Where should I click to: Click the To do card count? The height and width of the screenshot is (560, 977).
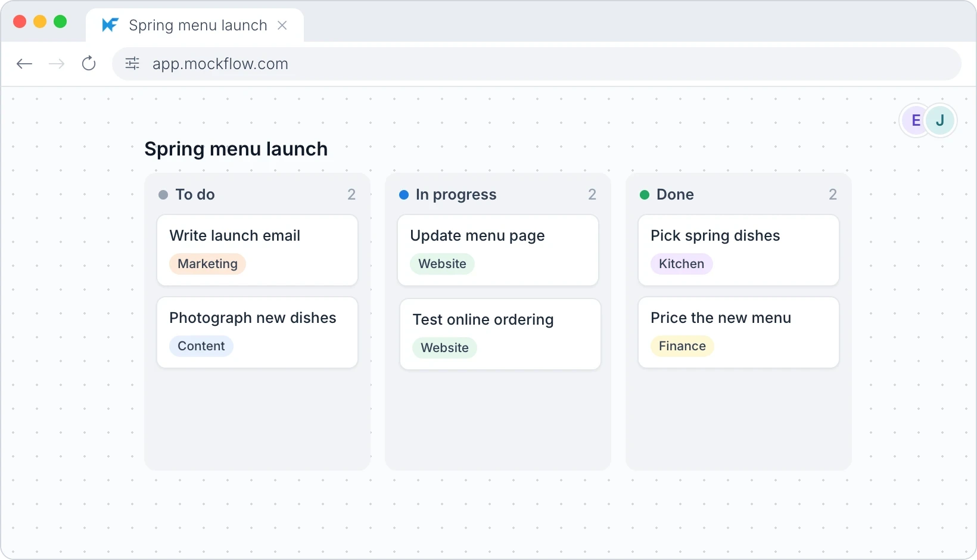click(x=351, y=194)
